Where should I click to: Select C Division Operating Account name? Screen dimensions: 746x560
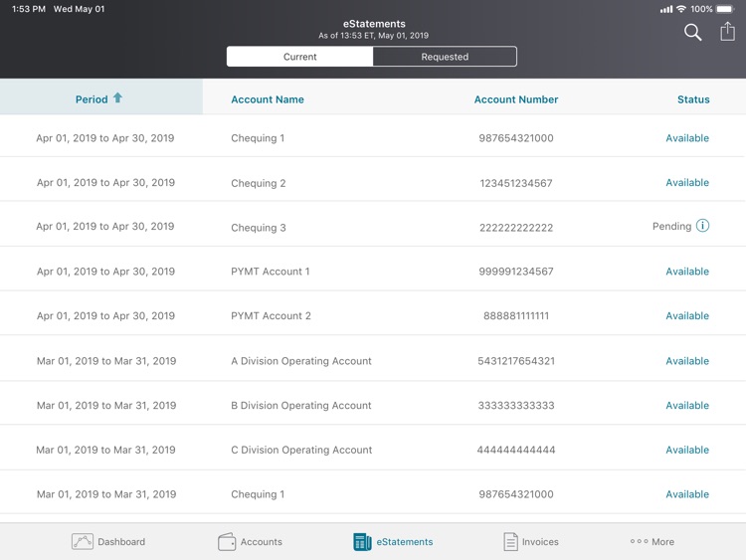click(x=301, y=450)
